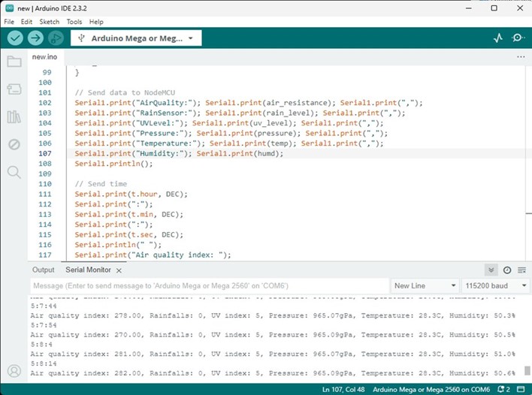Open the Tools menu
532x395 pixels.
click(x=74, y=22)
